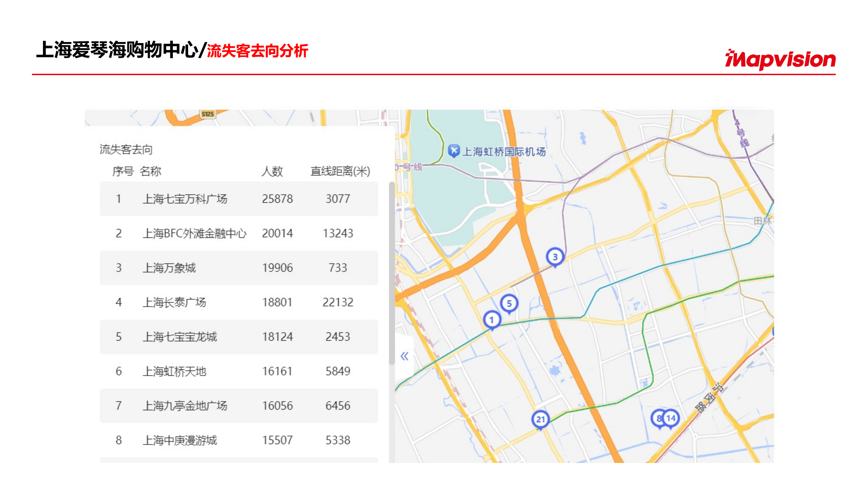
Task: Click distance value 5338
Action: point(338,440)
